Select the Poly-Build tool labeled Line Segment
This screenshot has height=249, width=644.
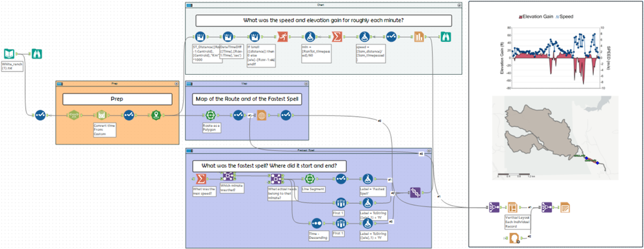(309, 179)
